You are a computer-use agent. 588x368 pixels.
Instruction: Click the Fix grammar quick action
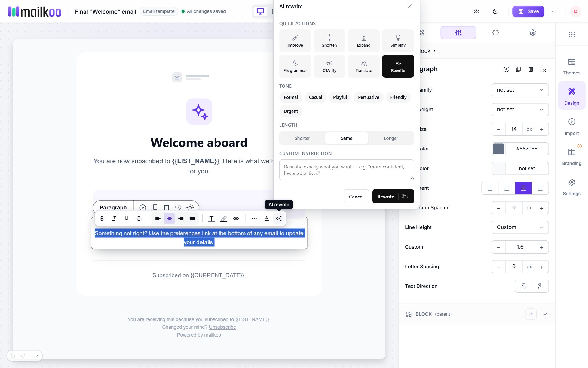click(x=295, y=66)
